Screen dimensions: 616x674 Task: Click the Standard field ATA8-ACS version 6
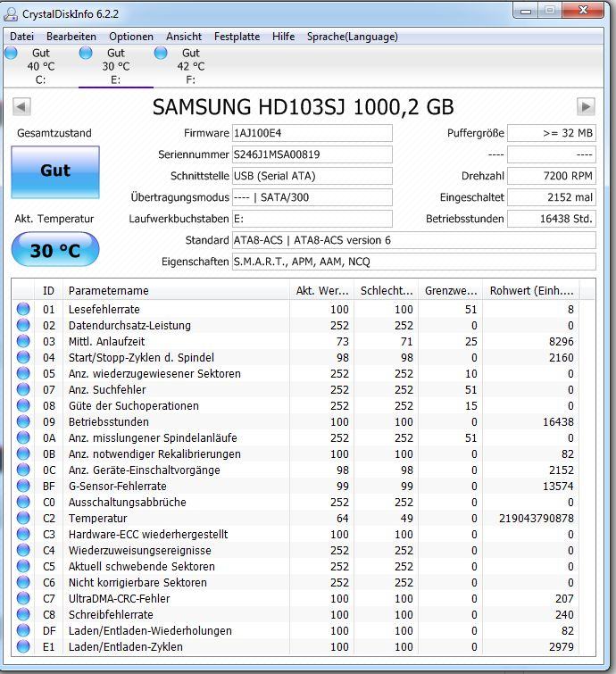click(x=414, y=240)
